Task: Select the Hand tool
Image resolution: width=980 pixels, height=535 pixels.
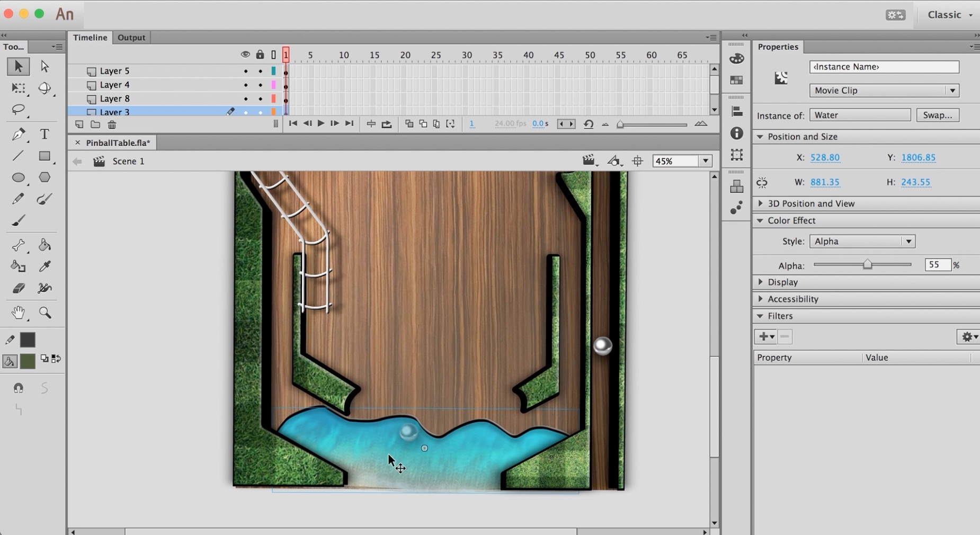Action: pos(19,313)
